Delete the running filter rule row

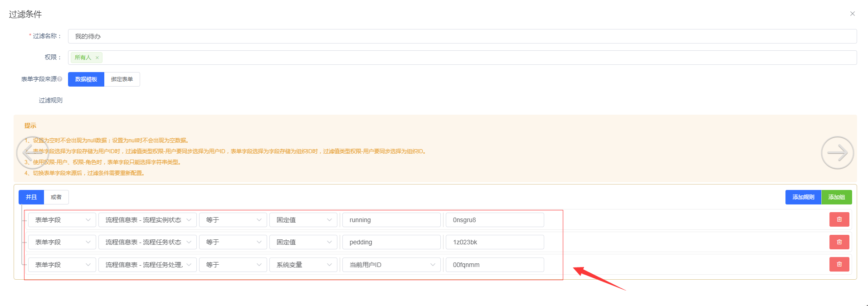839,219
